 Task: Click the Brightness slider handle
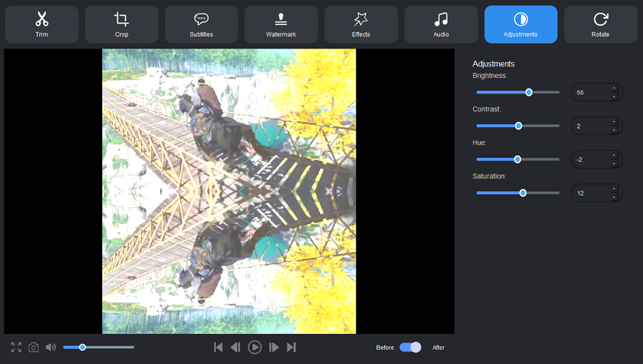pyautogui.click(x=529, y=93)
